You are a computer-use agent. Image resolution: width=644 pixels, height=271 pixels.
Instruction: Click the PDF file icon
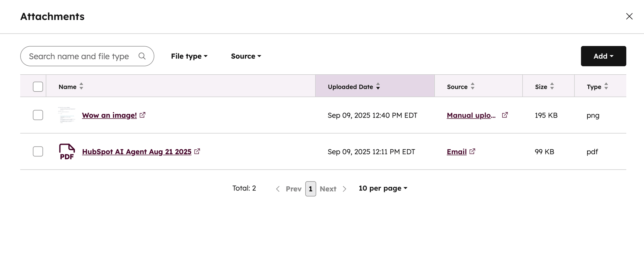(67, 151)
